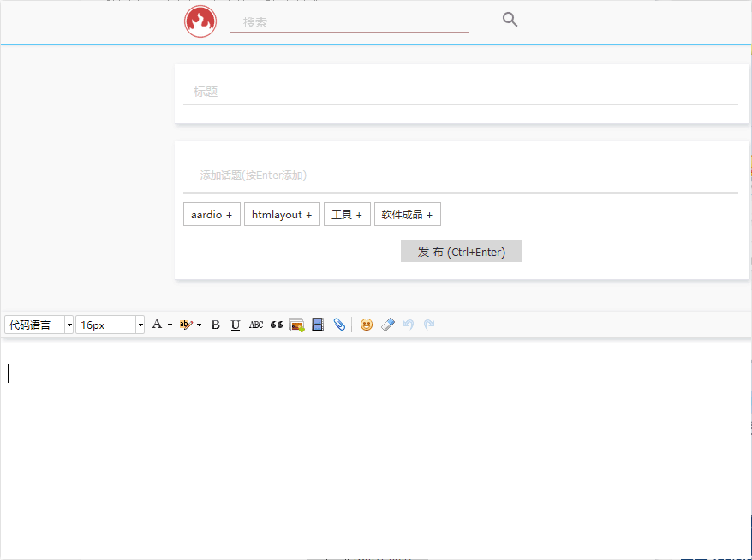Attach a file with the paperclip icon

pyautogui.click(x=339, y=325)
